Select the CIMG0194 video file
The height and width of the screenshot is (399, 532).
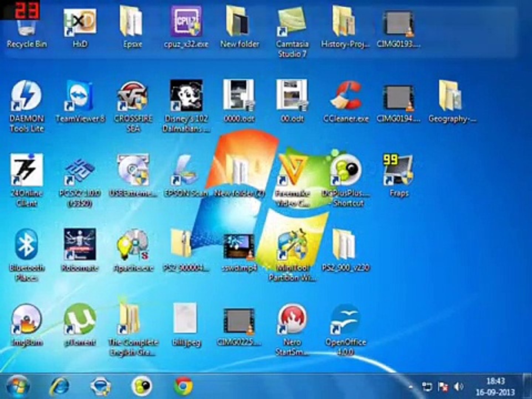(398, 103)
